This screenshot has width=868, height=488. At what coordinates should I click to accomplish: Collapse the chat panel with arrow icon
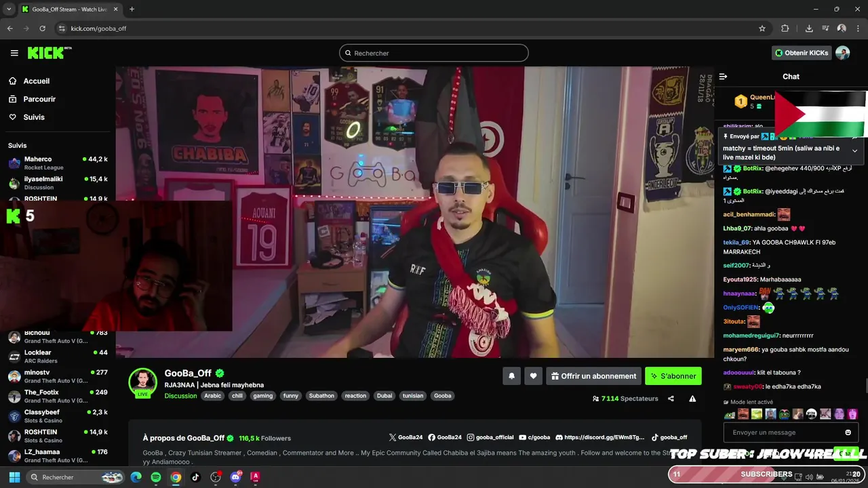pos(723,77)
